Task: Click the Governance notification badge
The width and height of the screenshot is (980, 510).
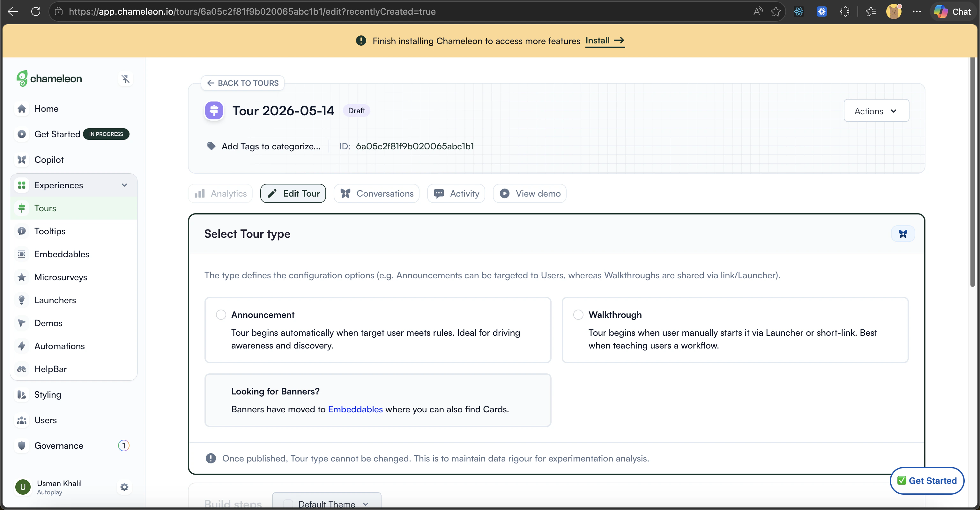Action: [x=124, y=445]
